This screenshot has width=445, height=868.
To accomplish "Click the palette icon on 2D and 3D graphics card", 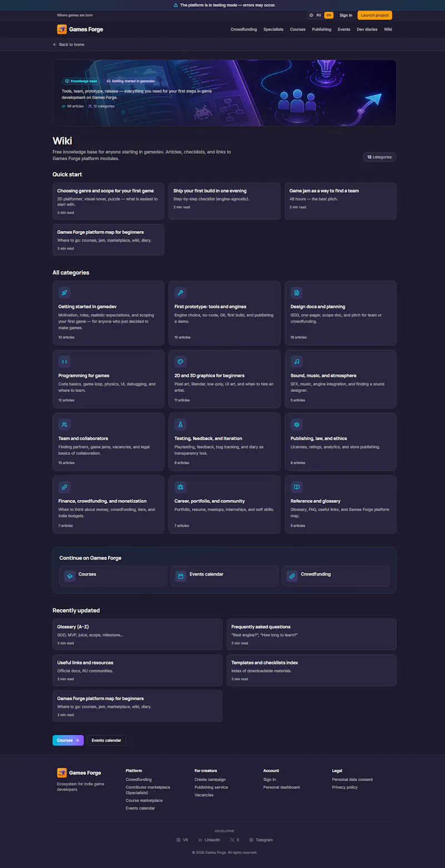I will pos(180,361).
